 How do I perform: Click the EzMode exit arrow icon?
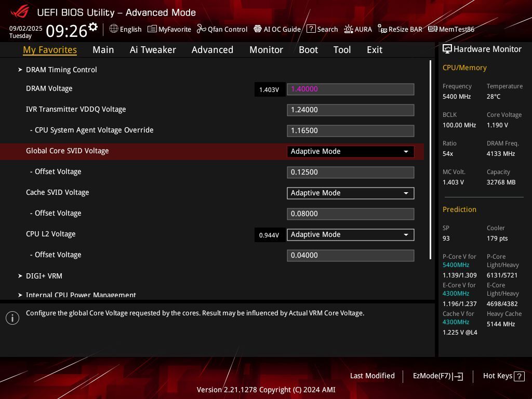click(458, 376)
